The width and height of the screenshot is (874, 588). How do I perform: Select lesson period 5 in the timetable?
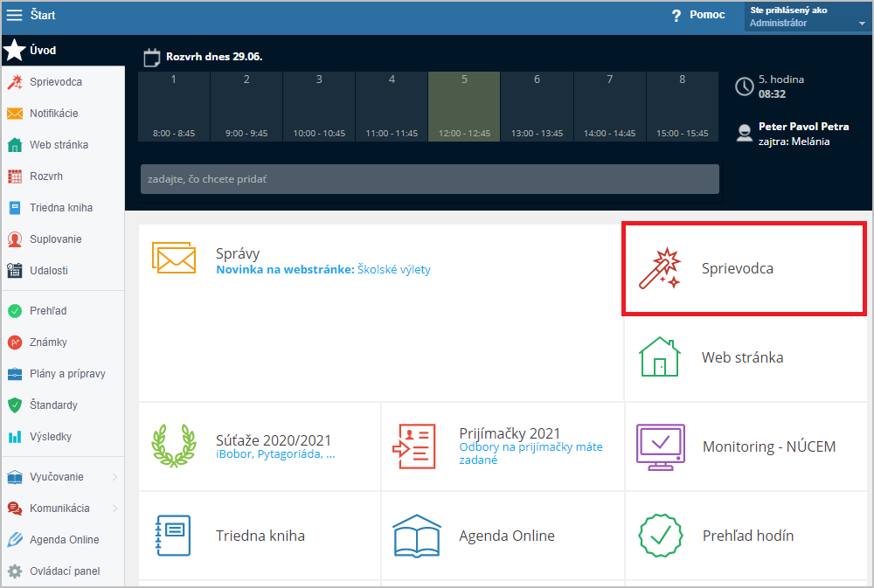pos(464,106)
